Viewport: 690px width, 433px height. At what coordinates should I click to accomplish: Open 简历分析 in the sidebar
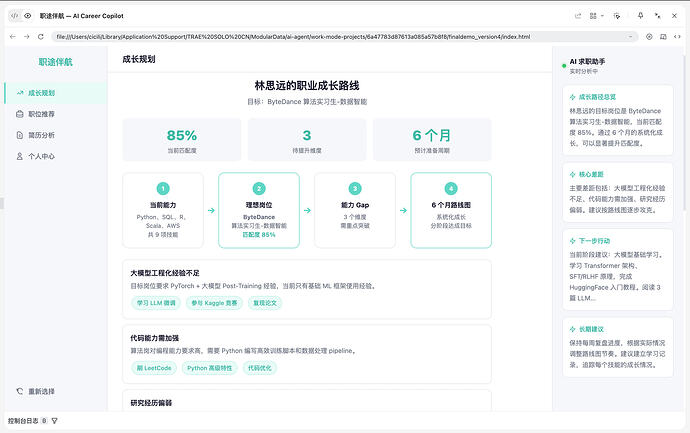[x=55, y=135]
